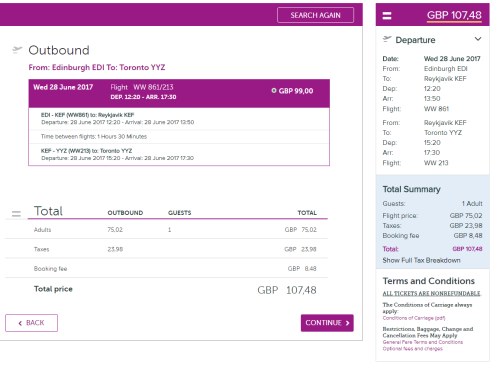Click the Search Again button
Viewport: 500px width, 368px height.
pos(315,15)
